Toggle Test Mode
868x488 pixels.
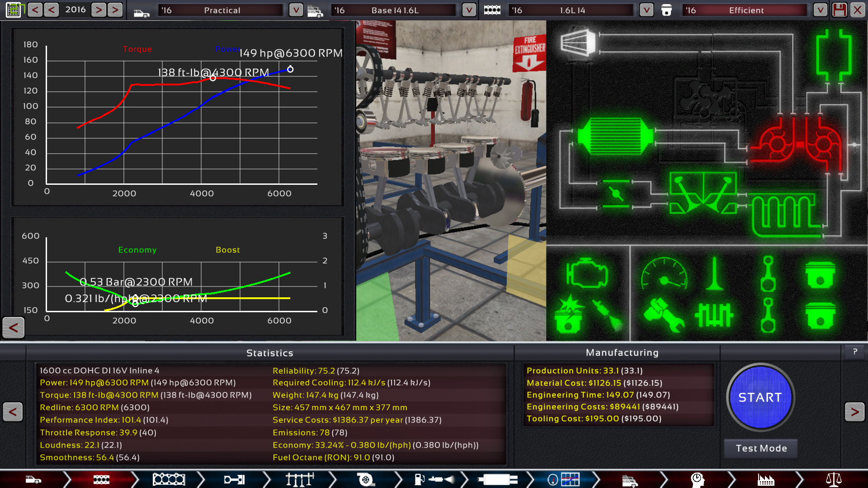761,448
